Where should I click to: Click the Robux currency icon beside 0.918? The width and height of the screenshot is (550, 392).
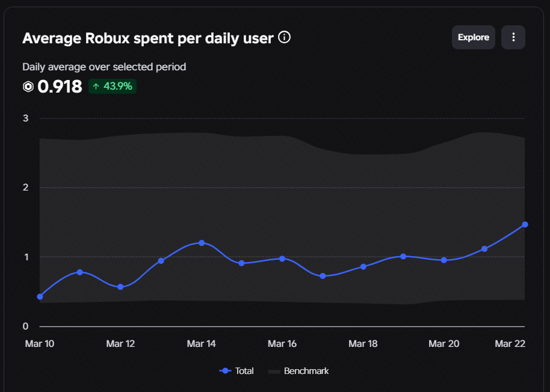[28, 87]
